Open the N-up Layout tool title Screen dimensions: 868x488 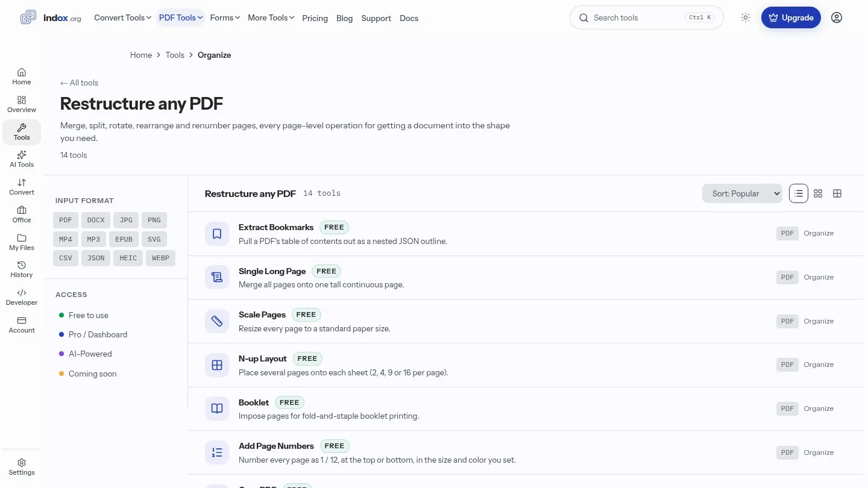pos(263,358)
